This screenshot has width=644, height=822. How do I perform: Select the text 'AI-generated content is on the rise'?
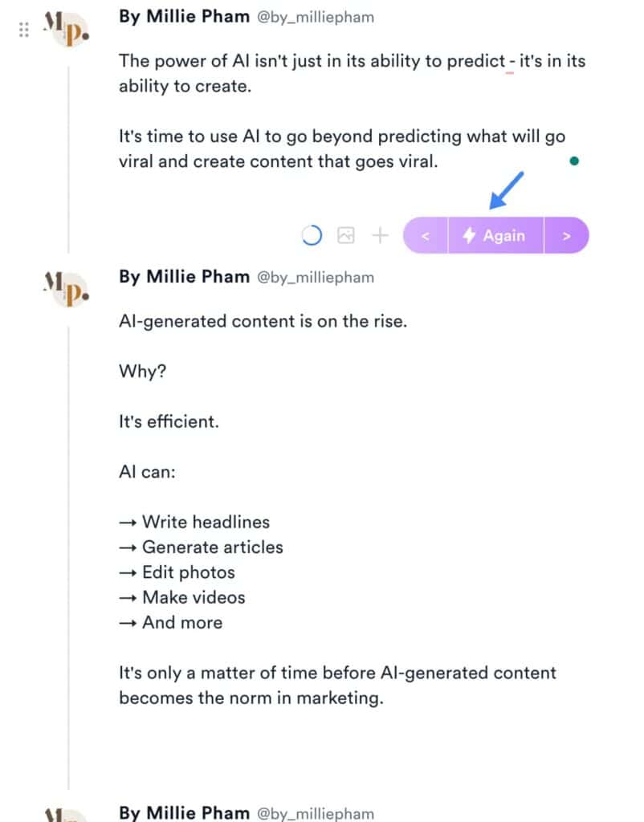265,320
